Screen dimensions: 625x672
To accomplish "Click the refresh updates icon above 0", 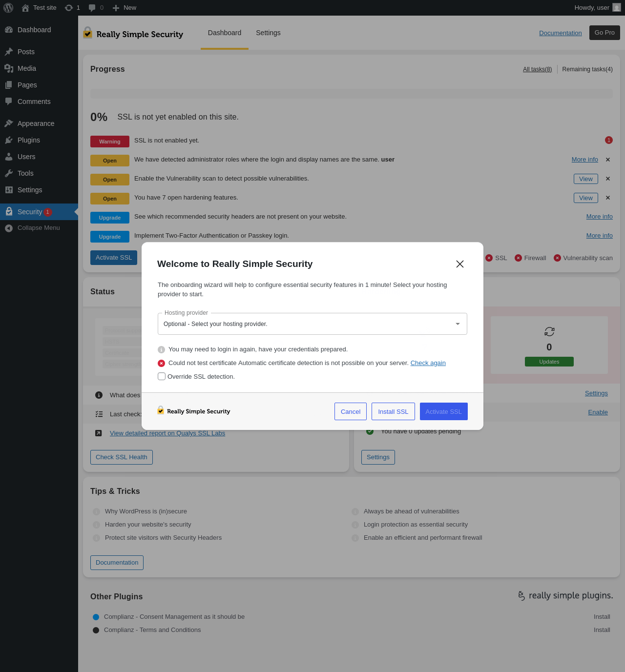I will 549,332.
